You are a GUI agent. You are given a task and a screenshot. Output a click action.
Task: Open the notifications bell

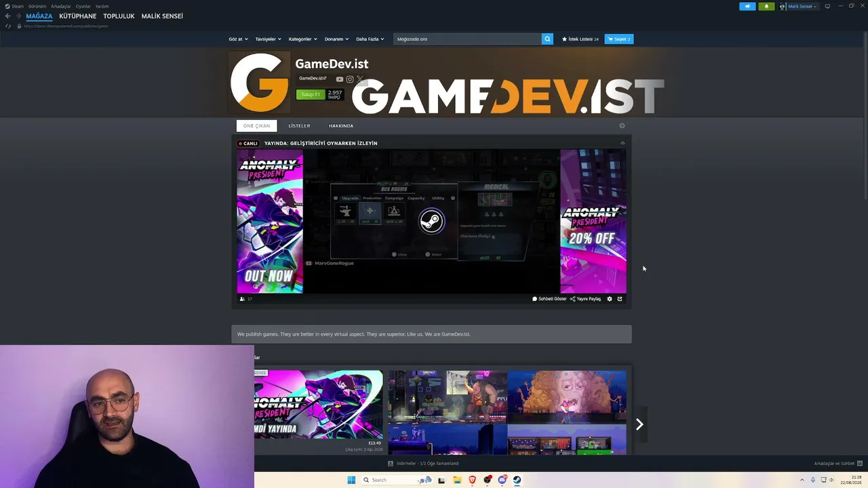click(766, 6)
